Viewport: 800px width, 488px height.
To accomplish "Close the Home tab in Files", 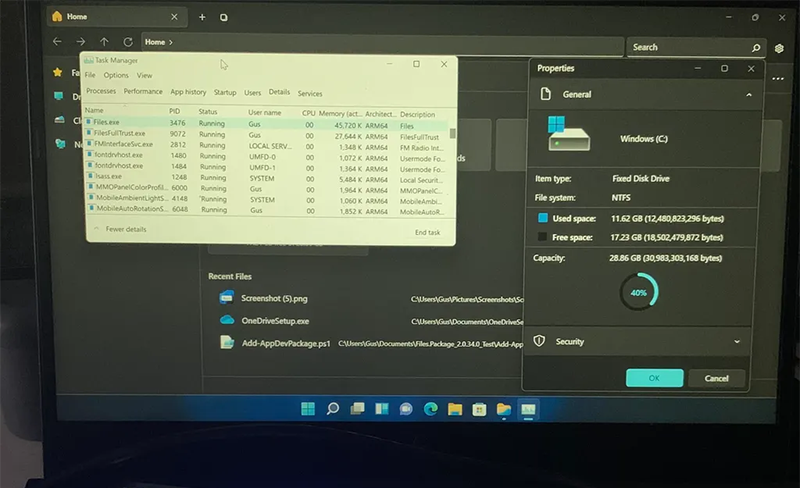I will [174, 17].
